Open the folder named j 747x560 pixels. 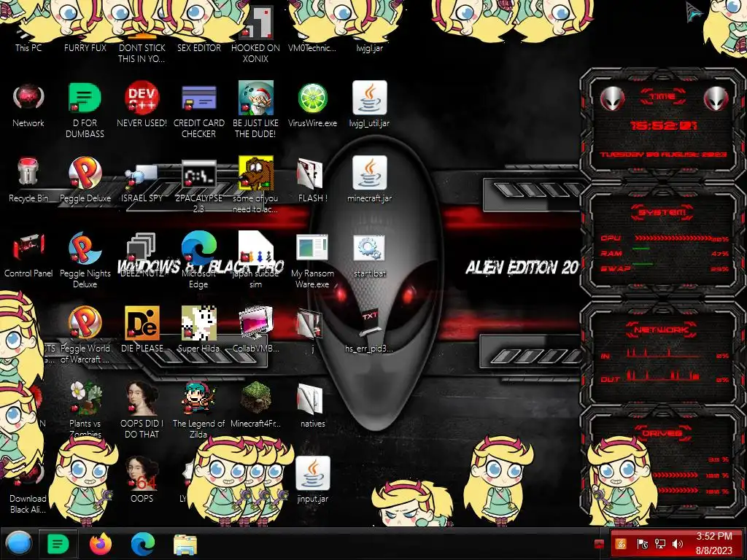tap(310, 323)
